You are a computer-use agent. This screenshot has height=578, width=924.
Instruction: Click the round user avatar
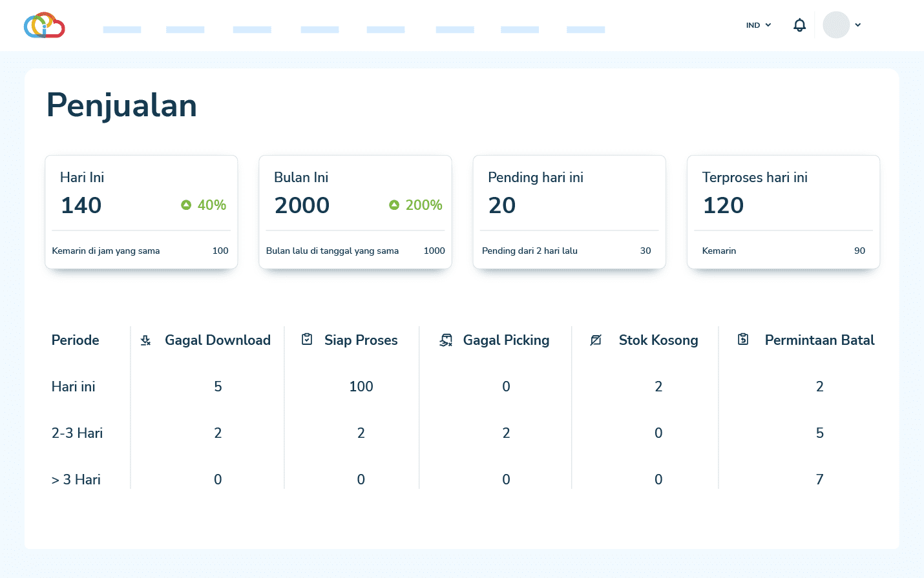[x=835, y=25]
